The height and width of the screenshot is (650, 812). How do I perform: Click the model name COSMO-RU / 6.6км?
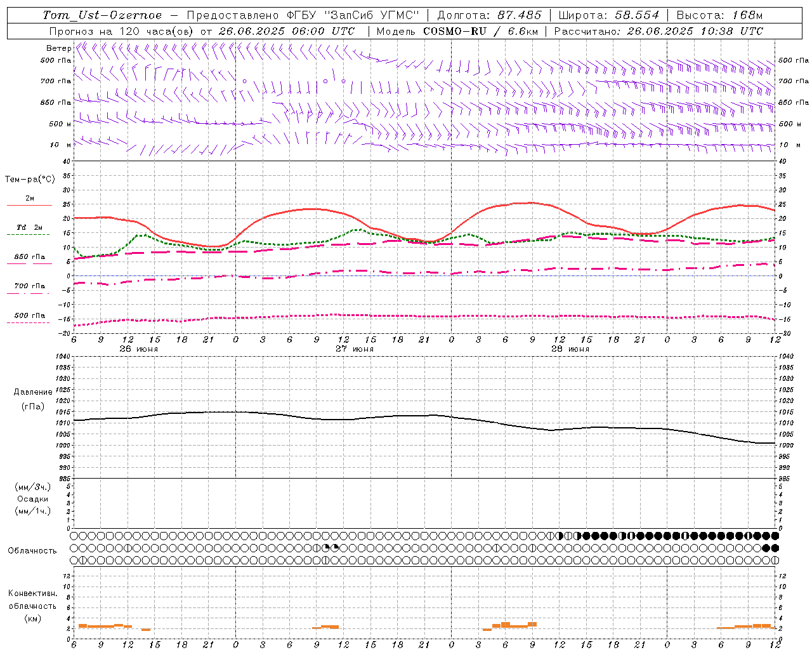click(481, 31)
